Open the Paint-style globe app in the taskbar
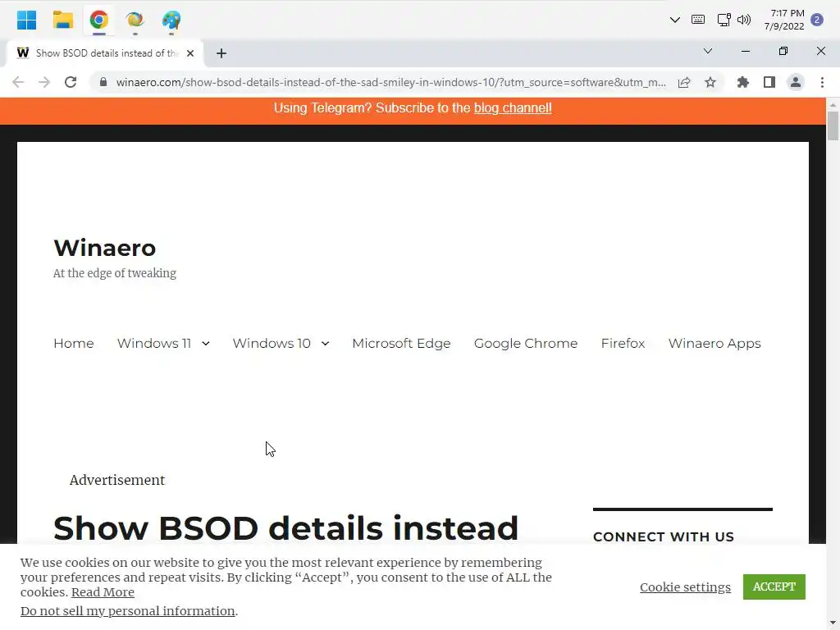The width and height of the screenshot is (840, 630). pos(171,20)
